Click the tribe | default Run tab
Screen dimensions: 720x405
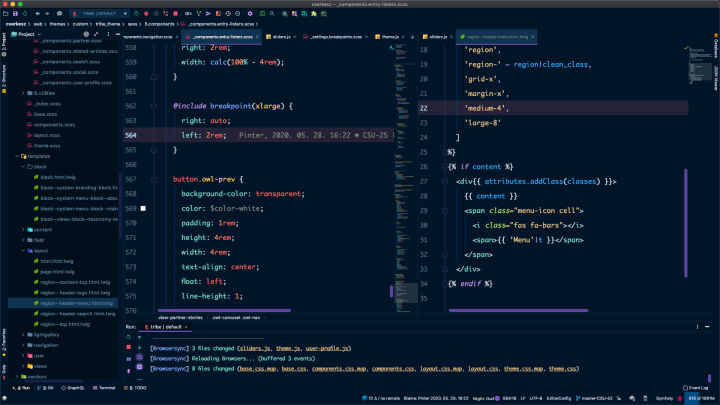166,327
